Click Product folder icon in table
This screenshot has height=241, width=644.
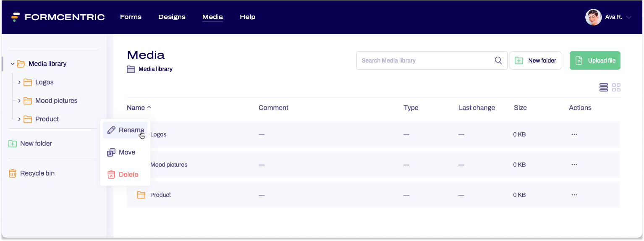pos(141,195)
